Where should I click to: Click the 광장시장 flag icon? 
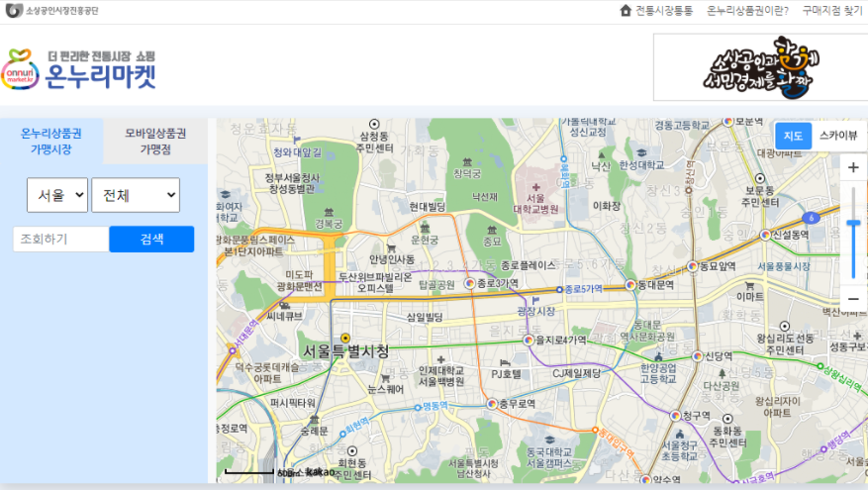coord(535,301)
